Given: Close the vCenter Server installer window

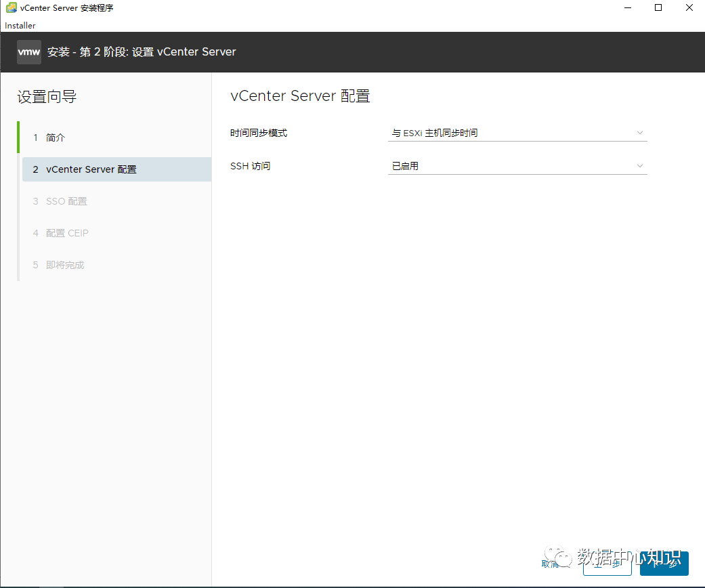Looking at the screenshot, I should pos(689,7).
